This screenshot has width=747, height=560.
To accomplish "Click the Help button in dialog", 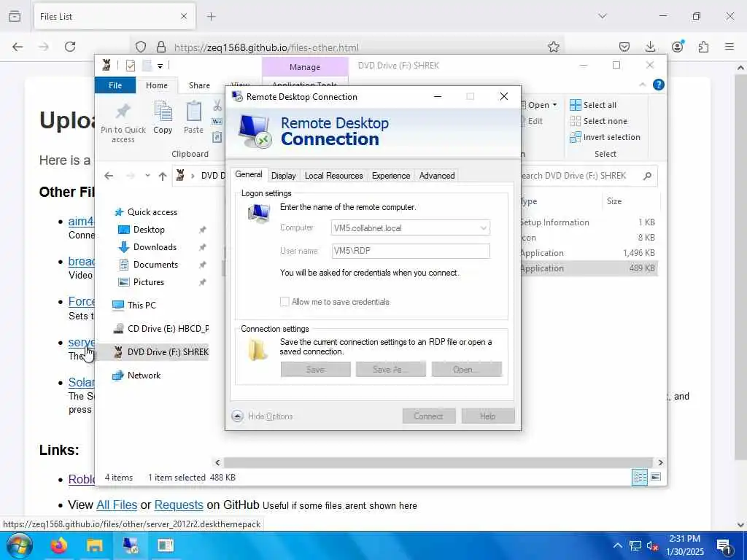I will coord(488,416).
